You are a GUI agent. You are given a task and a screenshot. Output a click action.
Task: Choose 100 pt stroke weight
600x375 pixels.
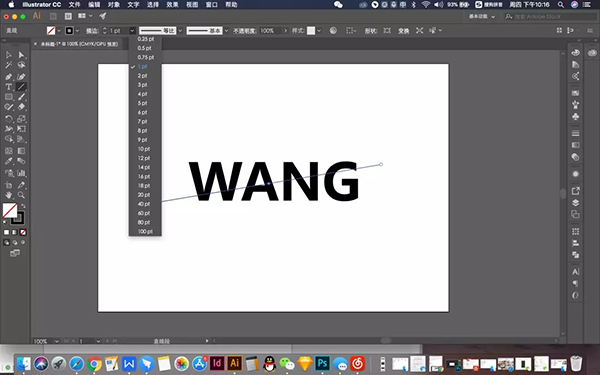point(145,232)
